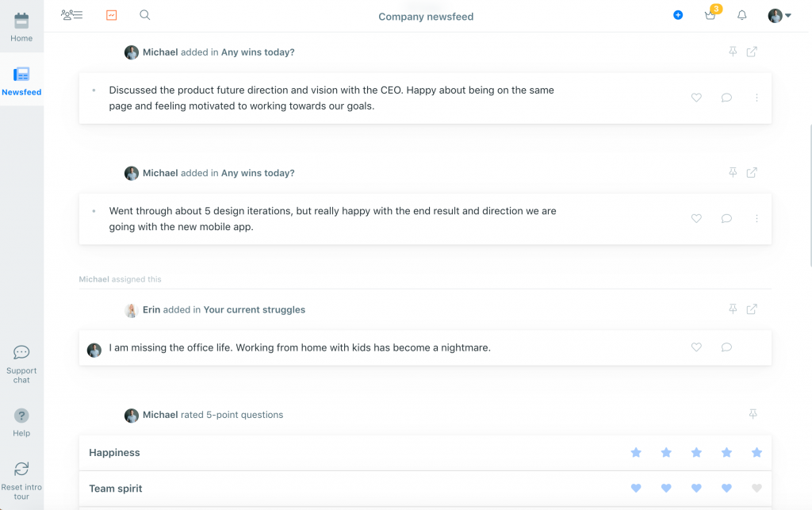Comment on the missing office life post
This screenshot has height=510, width=812.
[726, 347]
